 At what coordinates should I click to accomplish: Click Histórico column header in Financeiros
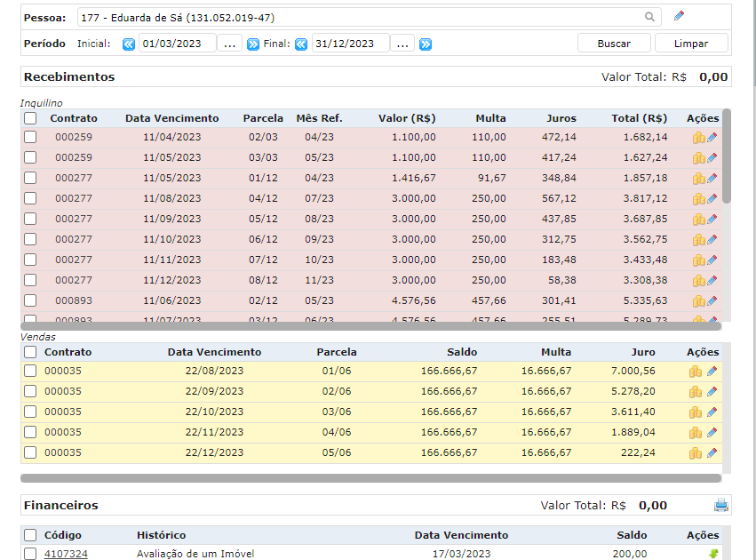pos(161,535)
